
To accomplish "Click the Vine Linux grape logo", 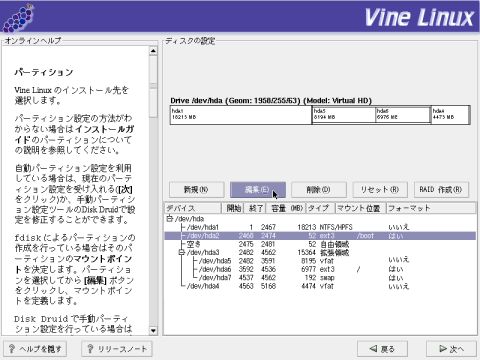I will coord(18,18).
